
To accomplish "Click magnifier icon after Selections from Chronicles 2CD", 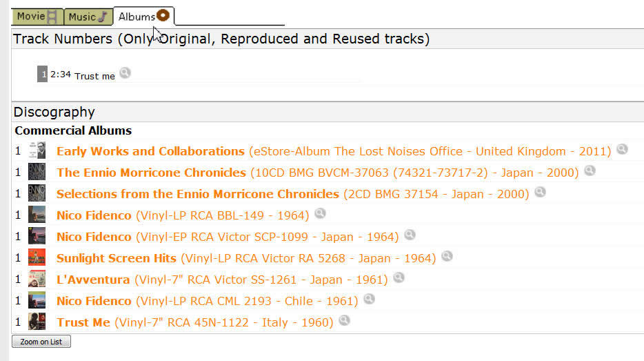I will click(x=540, y=192).
